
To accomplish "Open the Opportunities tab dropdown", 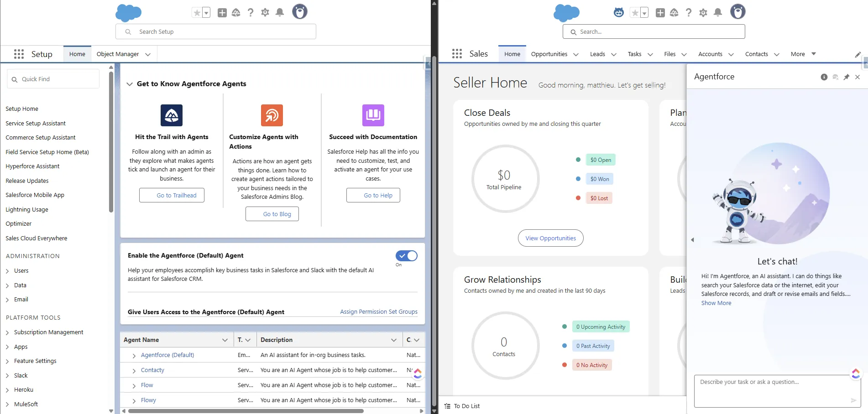I will 576,54.
